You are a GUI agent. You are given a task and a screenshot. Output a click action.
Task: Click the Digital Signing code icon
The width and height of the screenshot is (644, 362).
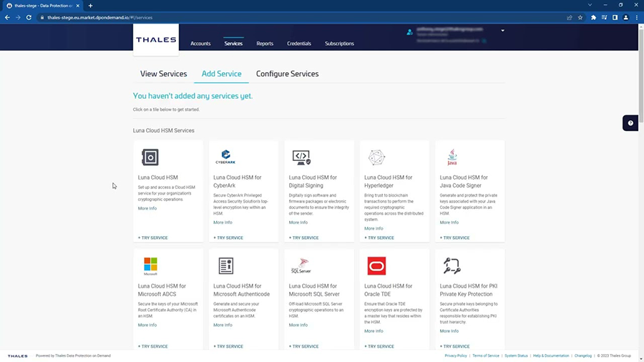click(301, 157)
